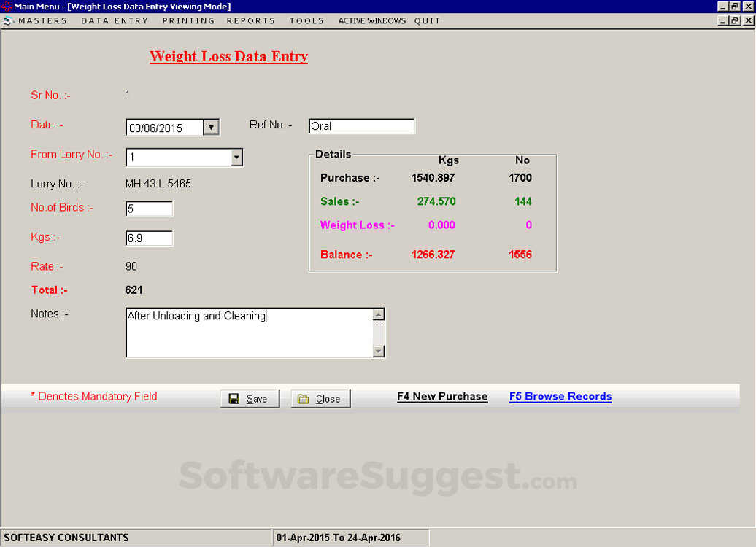Click the date range 01-Apr-2015 To 24-Apr-2016
756x547 pixels.
click(338, 538)
